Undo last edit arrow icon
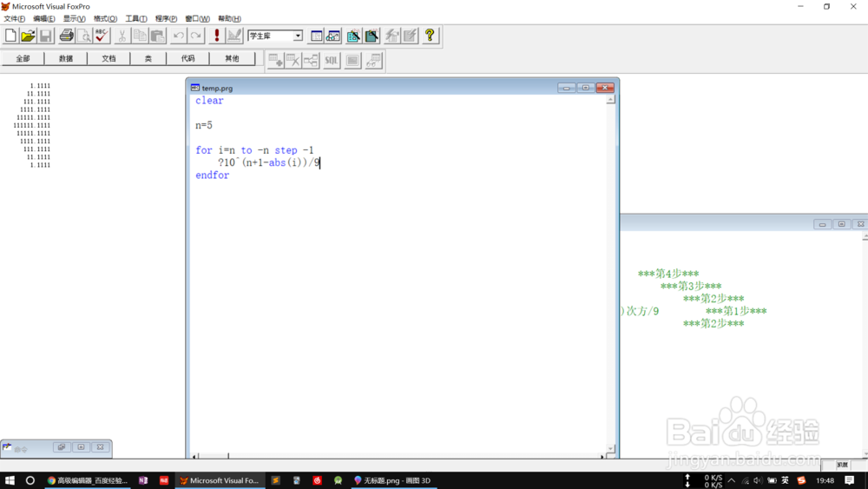Viewport: 868px width, 489px height. (x=178, y=36)
